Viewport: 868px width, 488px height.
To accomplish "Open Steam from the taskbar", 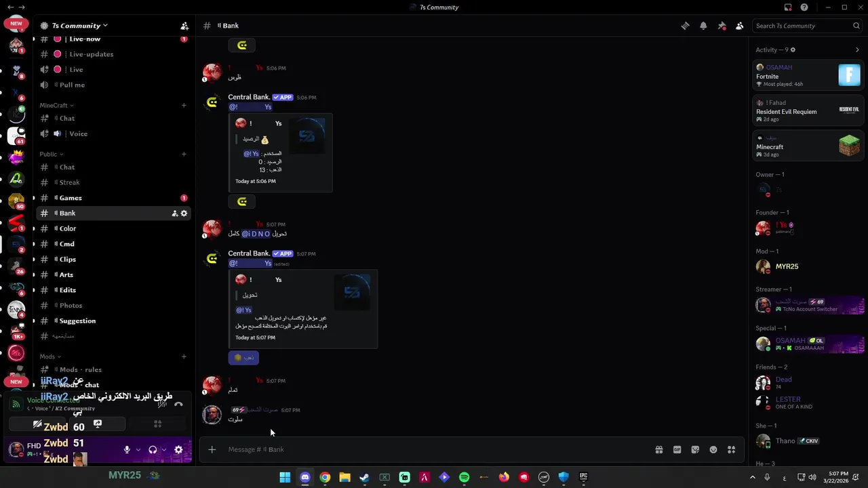I will click(364, 477).
